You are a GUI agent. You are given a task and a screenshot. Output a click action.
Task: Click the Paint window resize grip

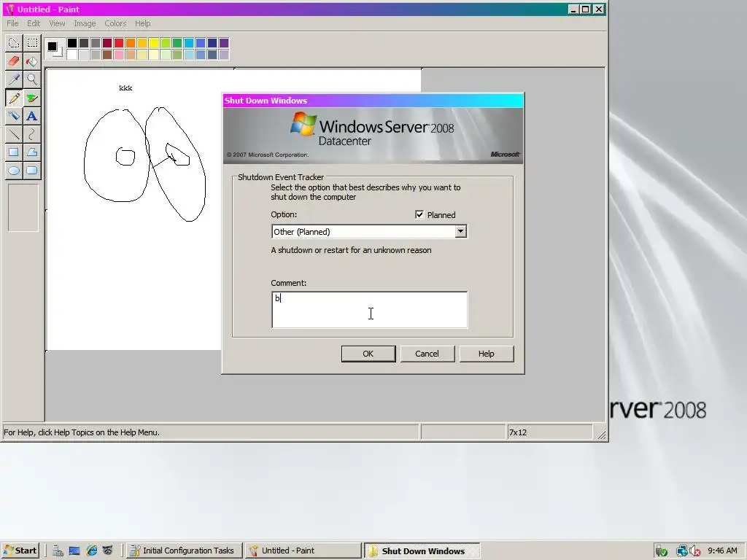coord(602,435)
